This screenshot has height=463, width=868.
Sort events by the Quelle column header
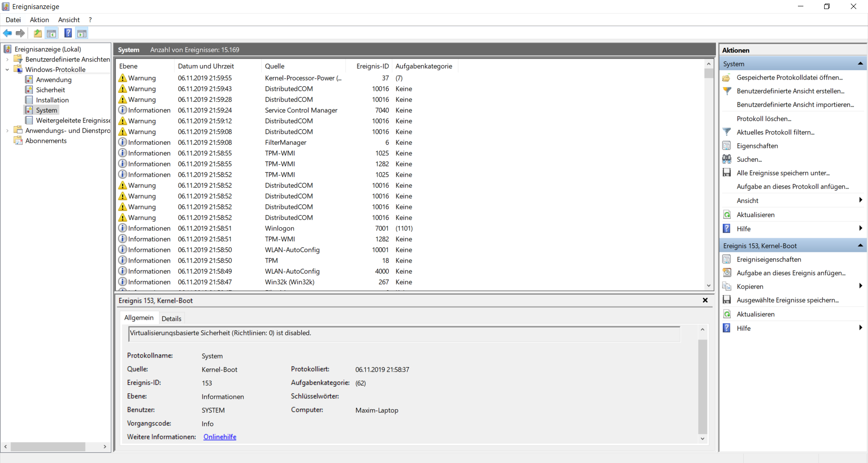point(303,66)
